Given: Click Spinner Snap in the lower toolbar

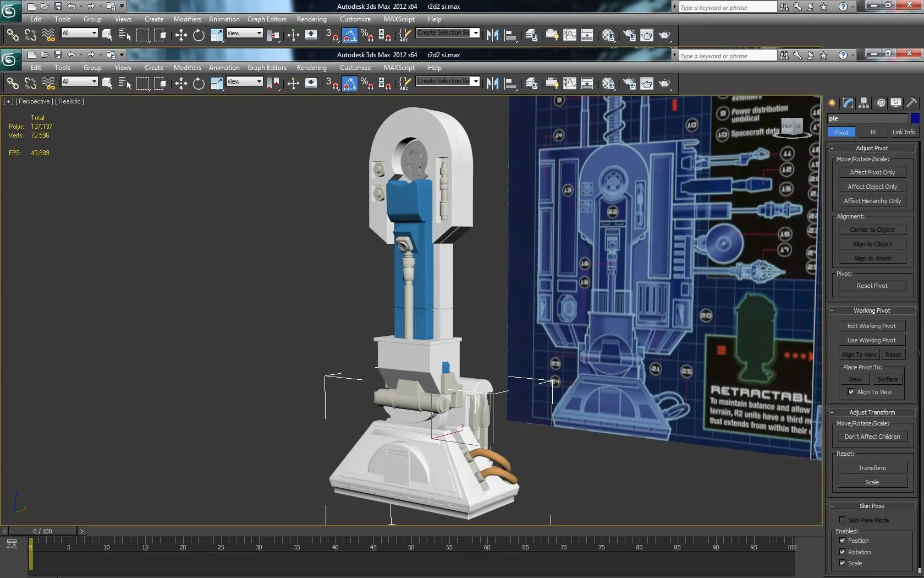Looking at the screenshot, I should coord(385,84).
